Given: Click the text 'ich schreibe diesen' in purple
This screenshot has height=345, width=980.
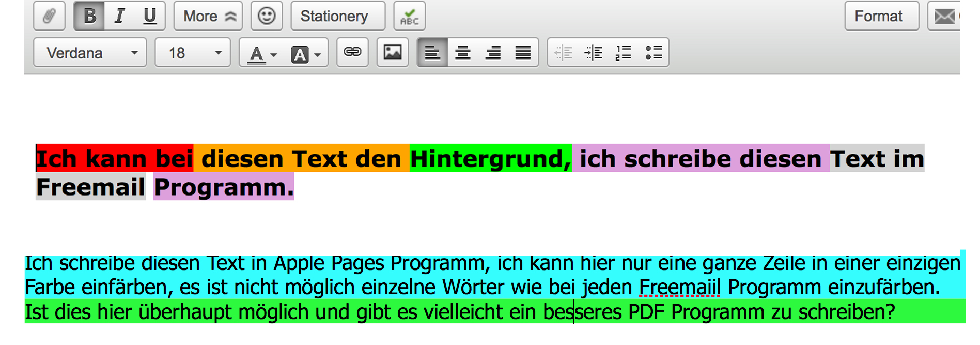Looking at the screenshot, I should [x=701, y=158].
